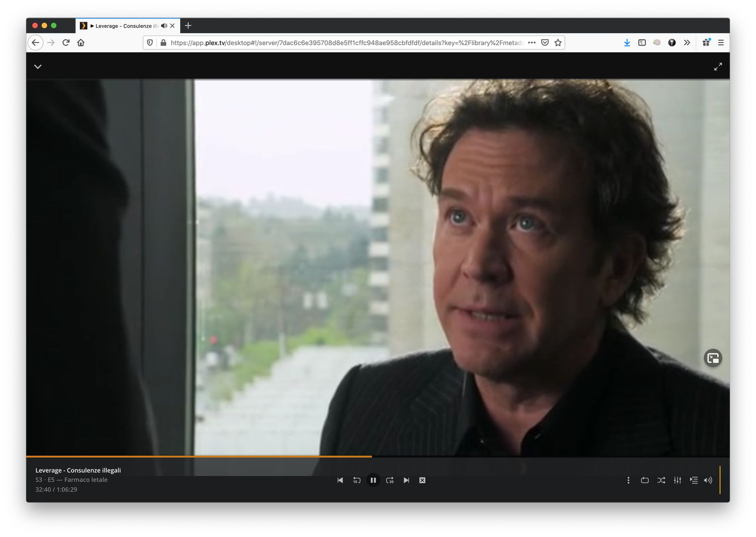Screen dimensions: 756x537
Task: Open the downloads panel
Action: click(x=627, y=43)
